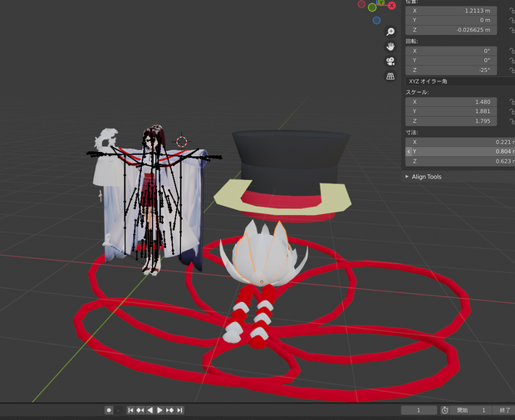Play the animation forward
This screenshot has width=515, height=420.
coord(160,410)
